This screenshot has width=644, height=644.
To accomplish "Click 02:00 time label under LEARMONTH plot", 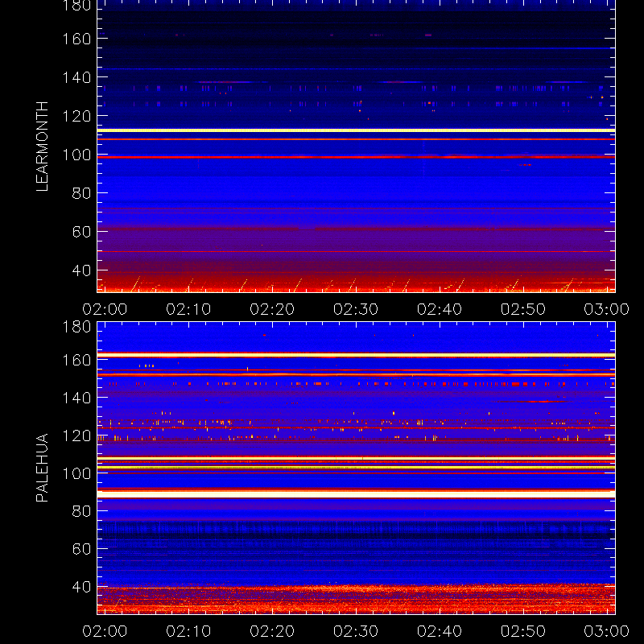I will click(105, 309).
